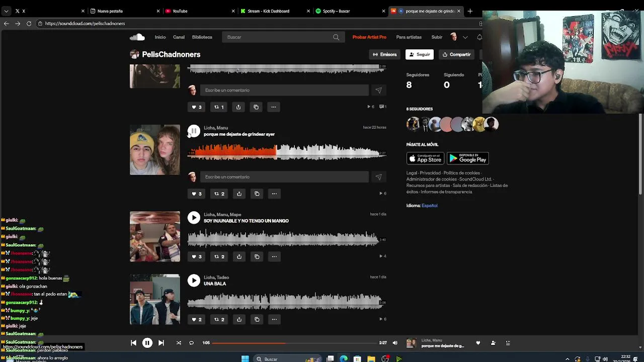644x362 pixels.
Task: Like current track in player bar
Action: [478, 343]
